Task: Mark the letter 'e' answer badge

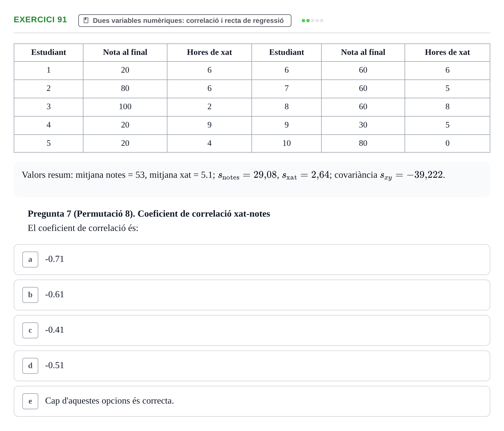Action: [x=30, y=401]
